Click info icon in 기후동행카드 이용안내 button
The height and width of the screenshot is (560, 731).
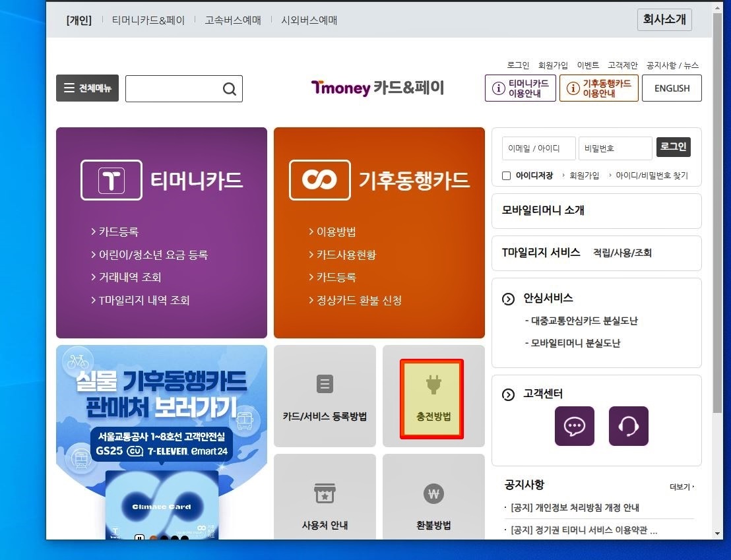(x=573, y=88)
